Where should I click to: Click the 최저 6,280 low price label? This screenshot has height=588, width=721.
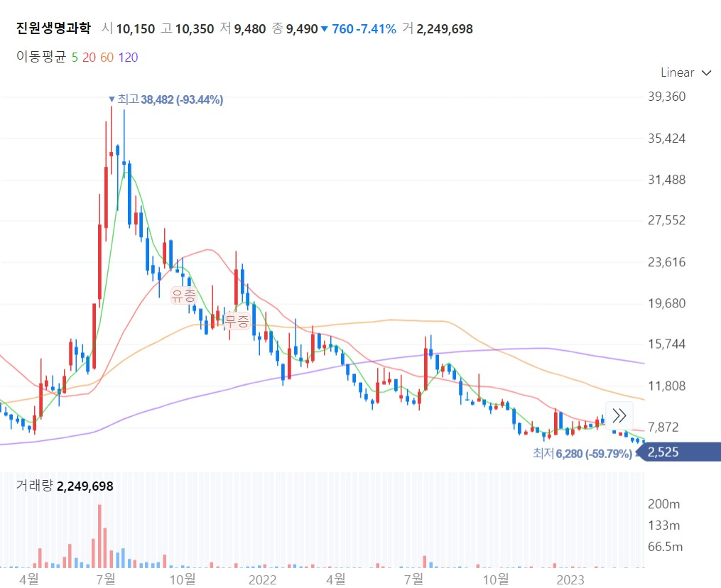582,454
